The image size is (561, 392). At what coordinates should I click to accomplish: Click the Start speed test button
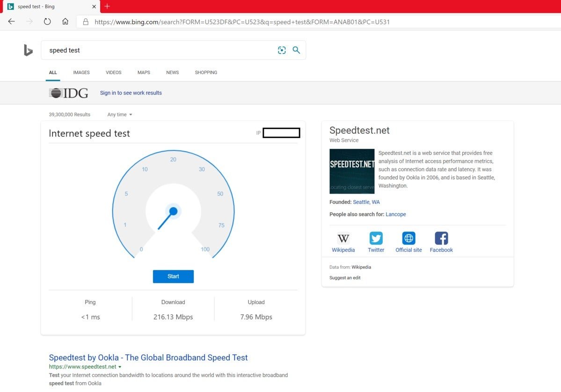pos(173,276)
